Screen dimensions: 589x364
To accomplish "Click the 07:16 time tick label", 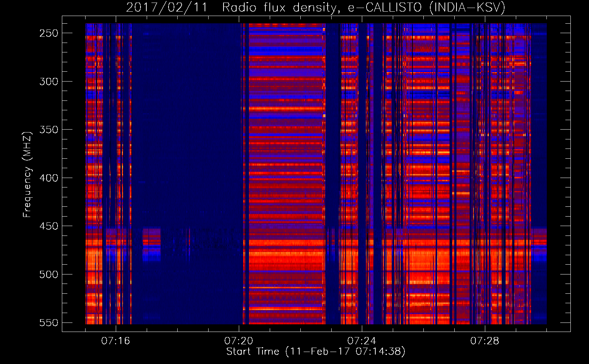I will pos(116,341).
